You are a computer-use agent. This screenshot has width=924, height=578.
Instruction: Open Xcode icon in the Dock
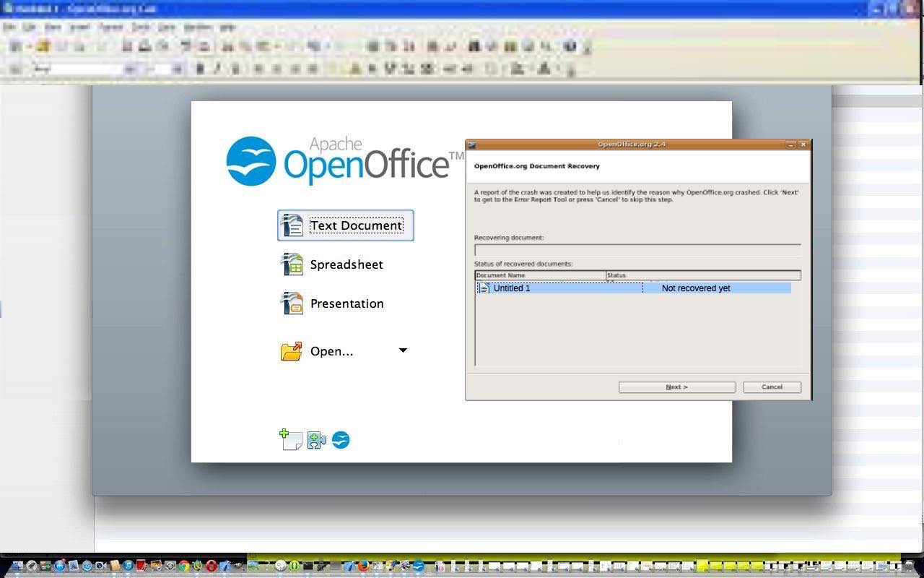click(x=225, y=566)
